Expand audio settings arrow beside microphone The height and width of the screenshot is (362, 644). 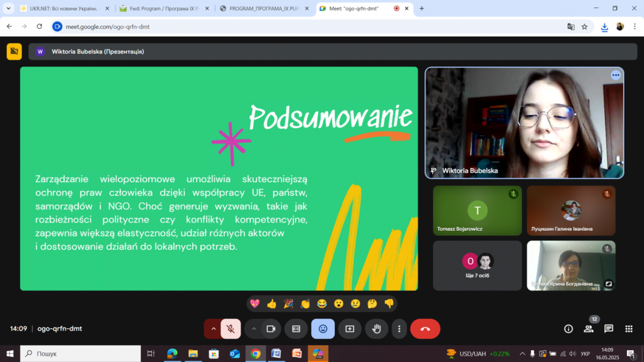(x=213, y=329)
